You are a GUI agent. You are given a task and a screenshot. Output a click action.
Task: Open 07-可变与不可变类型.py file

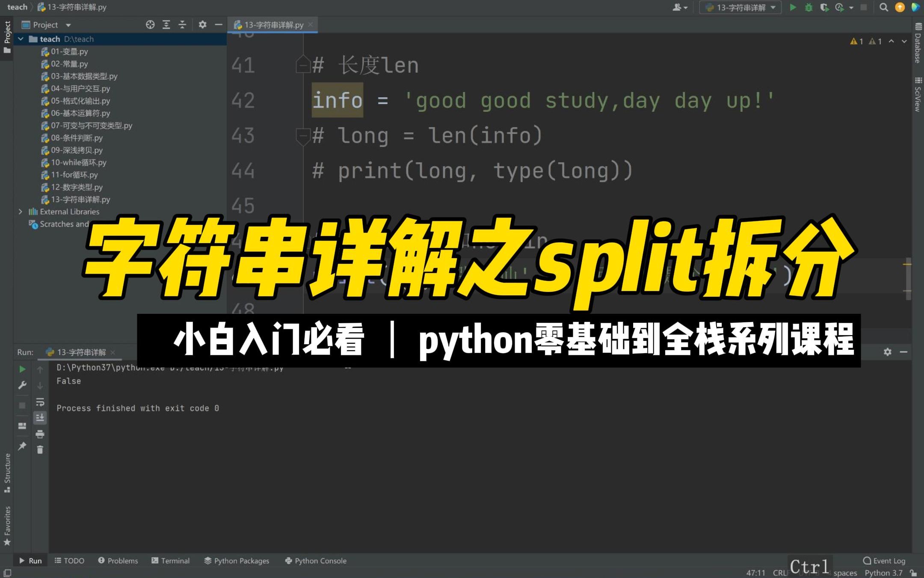(x=87, y=125)
